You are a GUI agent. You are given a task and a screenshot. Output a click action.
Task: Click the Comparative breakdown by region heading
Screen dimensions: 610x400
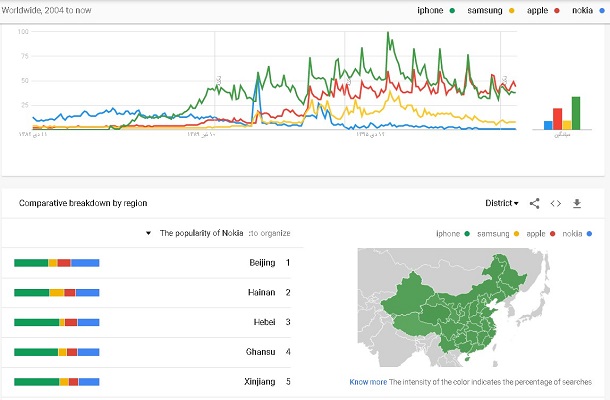pos(83,203)
